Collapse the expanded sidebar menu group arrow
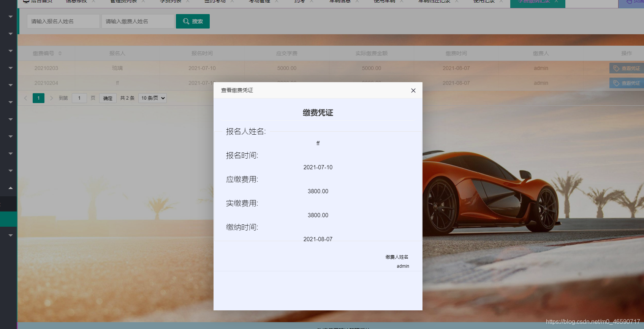 tap(11, 188)
